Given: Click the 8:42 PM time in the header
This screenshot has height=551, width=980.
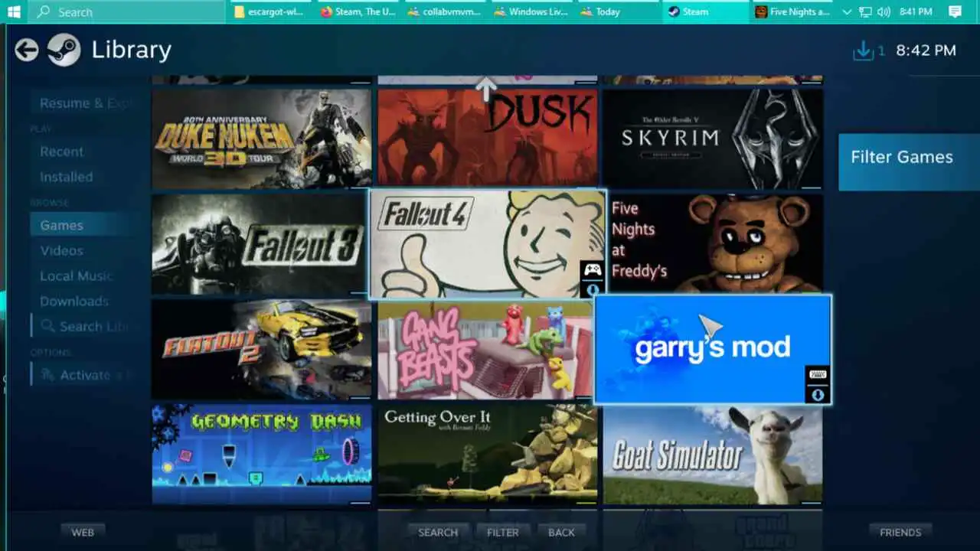Looking at the screenshot, I should point(926,51).
